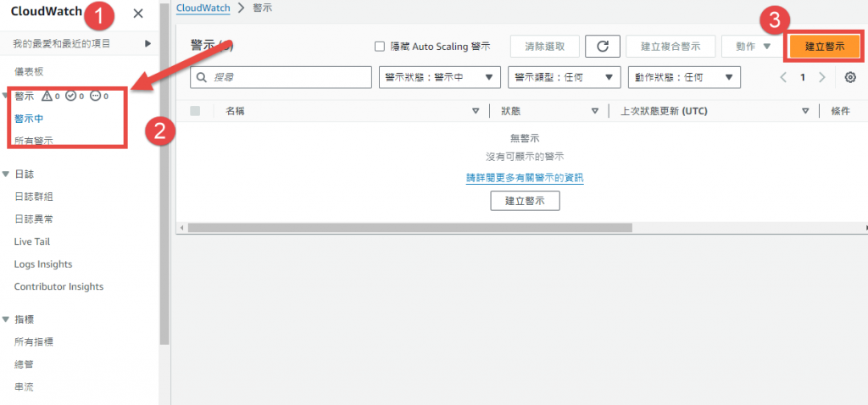
Task: Click horizontal scrollbar of alarm table
Action: (409, 228)
